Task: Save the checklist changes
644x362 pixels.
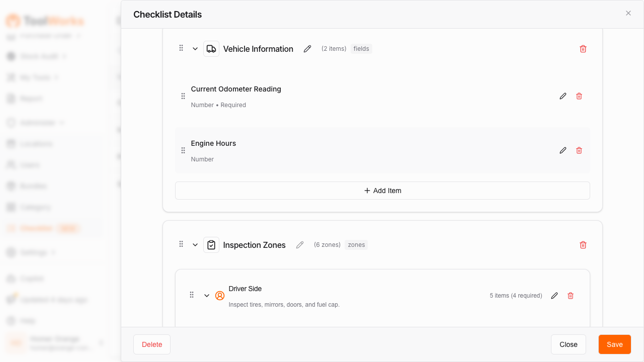Action: [x=614, y=344]
